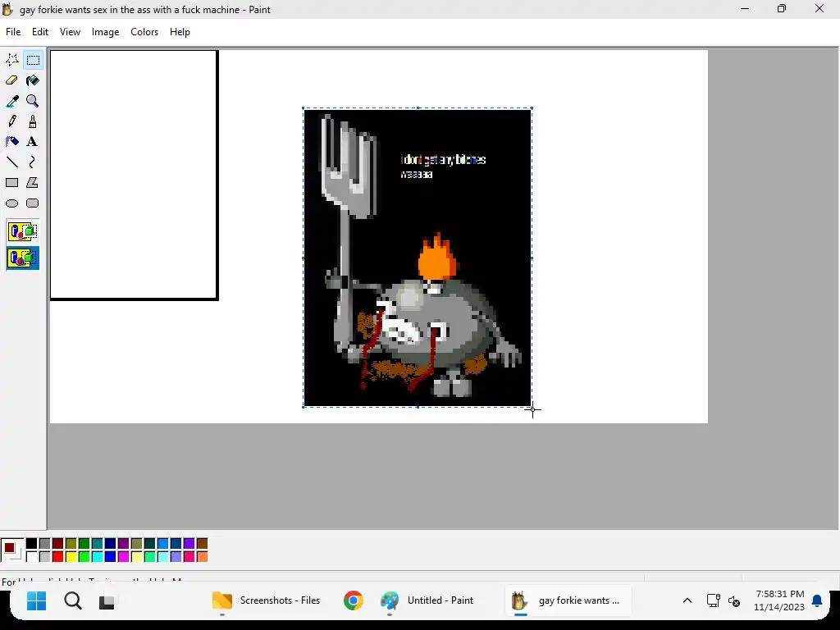
Task: Expand hidden system tray icons chevron
Action: click(687, 600)
